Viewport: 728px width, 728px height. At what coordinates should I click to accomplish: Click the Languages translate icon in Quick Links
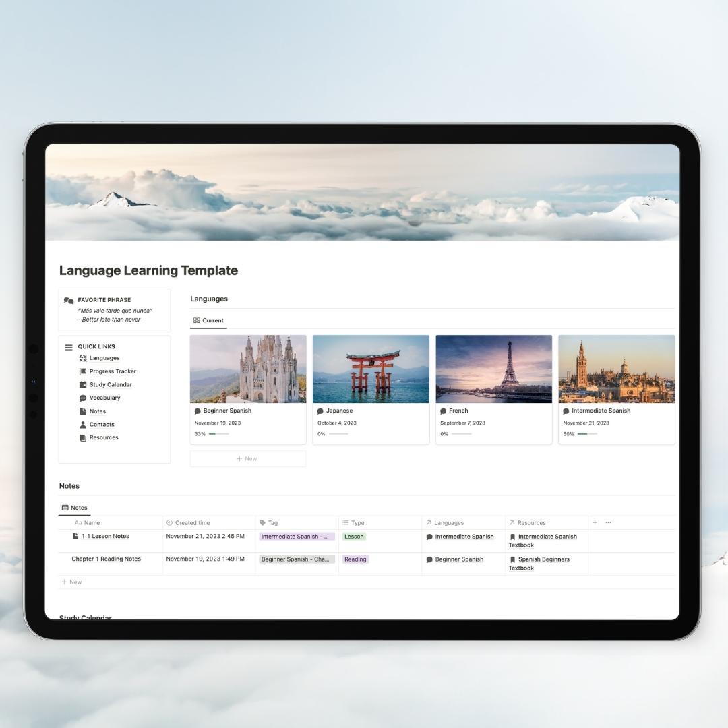pyautogui.click(x=83, y=358)
